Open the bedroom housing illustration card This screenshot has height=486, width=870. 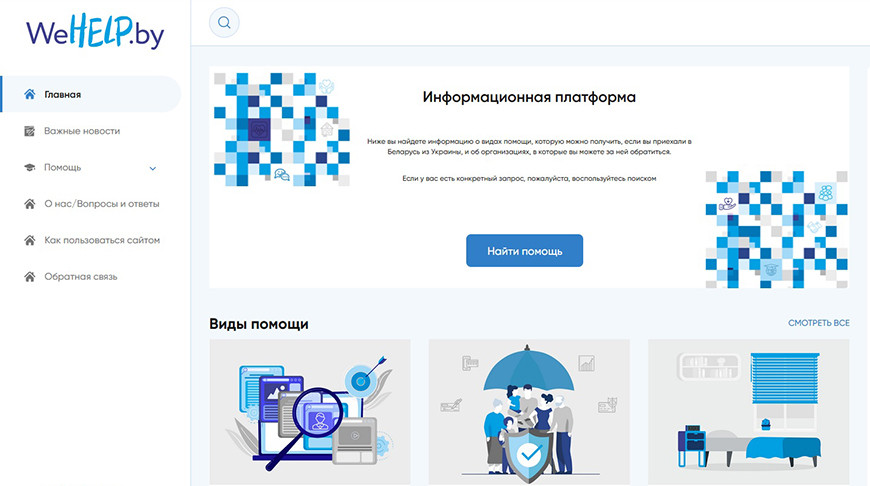point(748,412)
